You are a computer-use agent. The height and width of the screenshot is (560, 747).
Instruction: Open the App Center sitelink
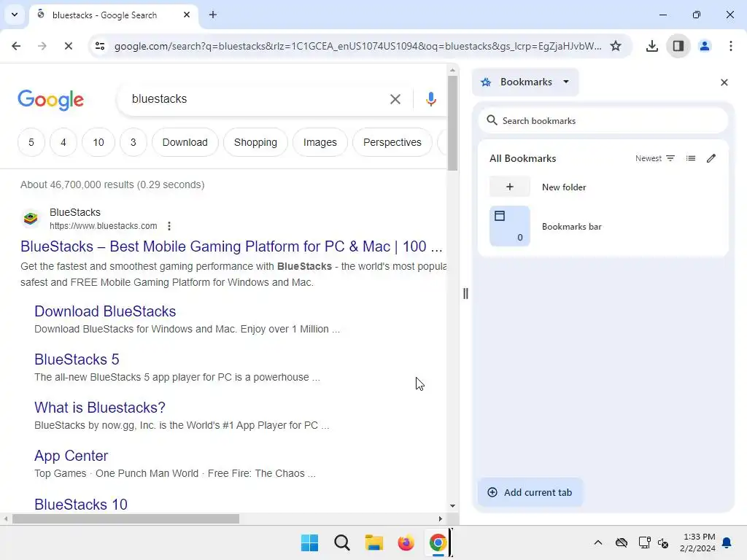(71, 456)
